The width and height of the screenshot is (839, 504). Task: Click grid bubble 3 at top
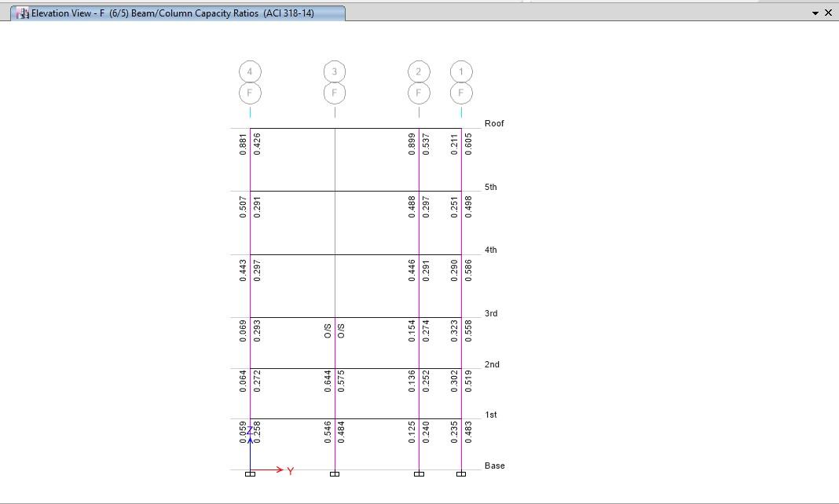(x=335, y=71)
